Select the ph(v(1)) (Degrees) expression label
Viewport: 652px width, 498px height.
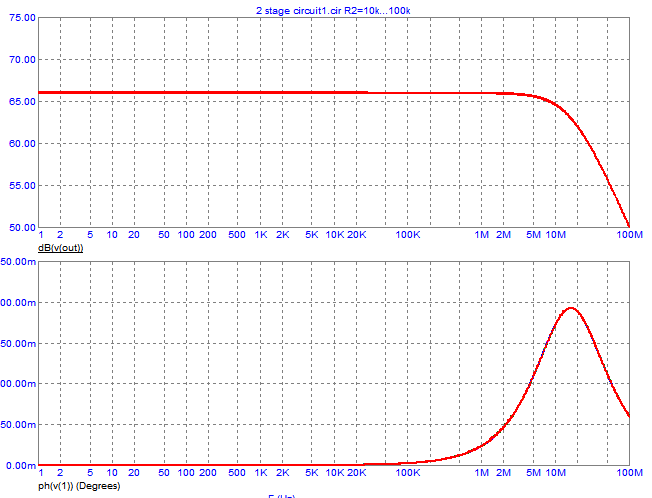pos(79,486)
